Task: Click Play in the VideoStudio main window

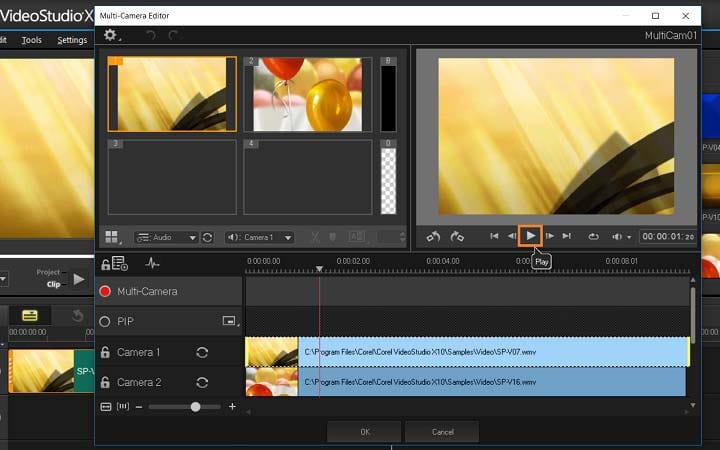Action: [x=79, y=279]
